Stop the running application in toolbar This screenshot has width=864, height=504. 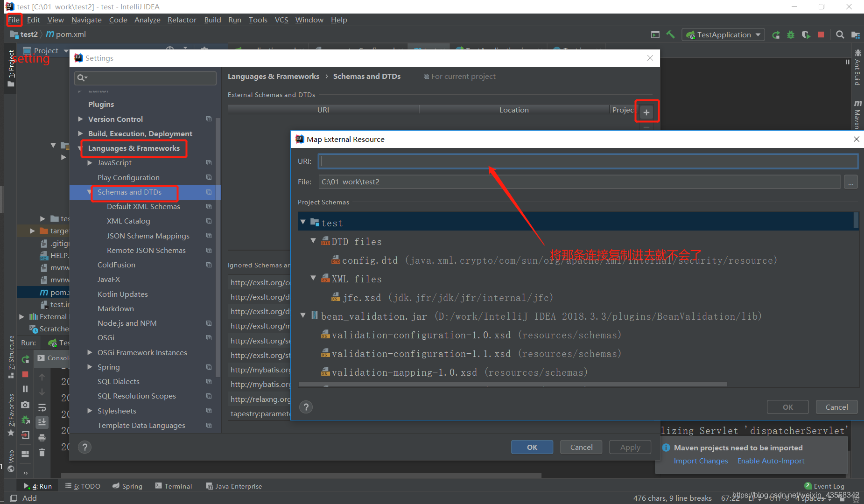point(821,35)
